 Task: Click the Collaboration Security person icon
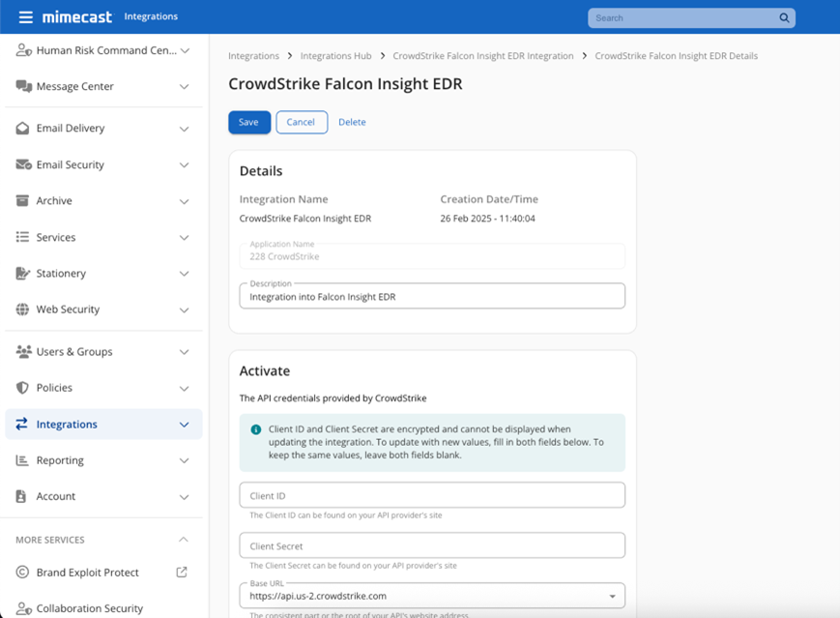pos(23,608)
